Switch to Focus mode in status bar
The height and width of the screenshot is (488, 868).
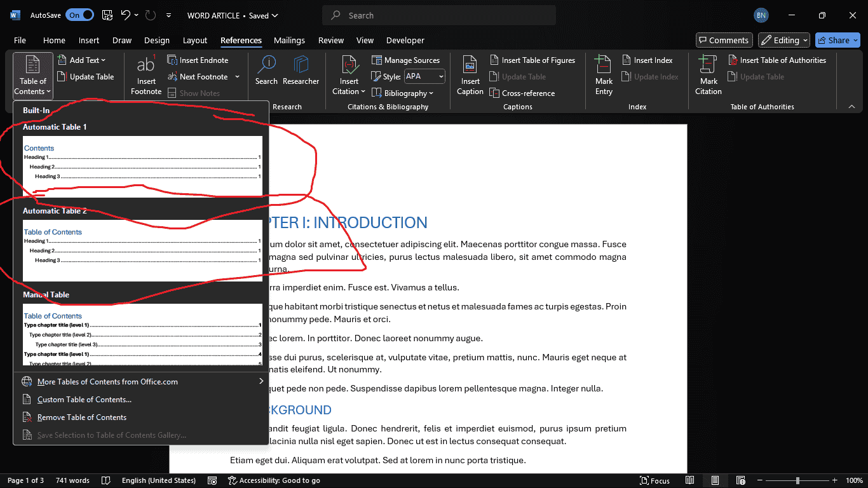click(654, 480)
